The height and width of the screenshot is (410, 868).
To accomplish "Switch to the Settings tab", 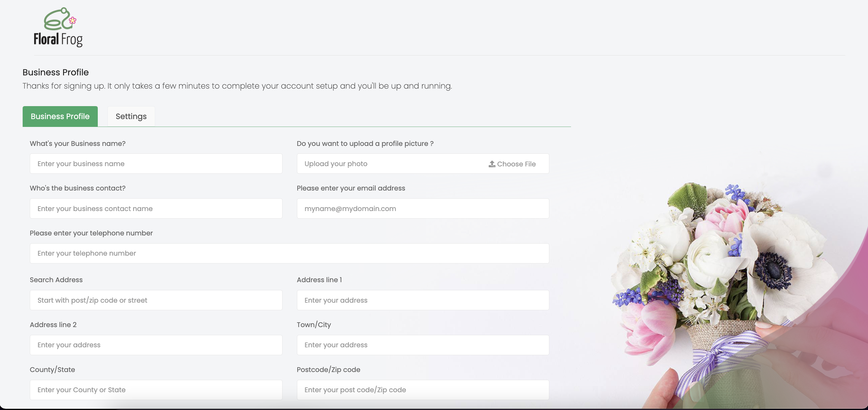I will (131, 116).
